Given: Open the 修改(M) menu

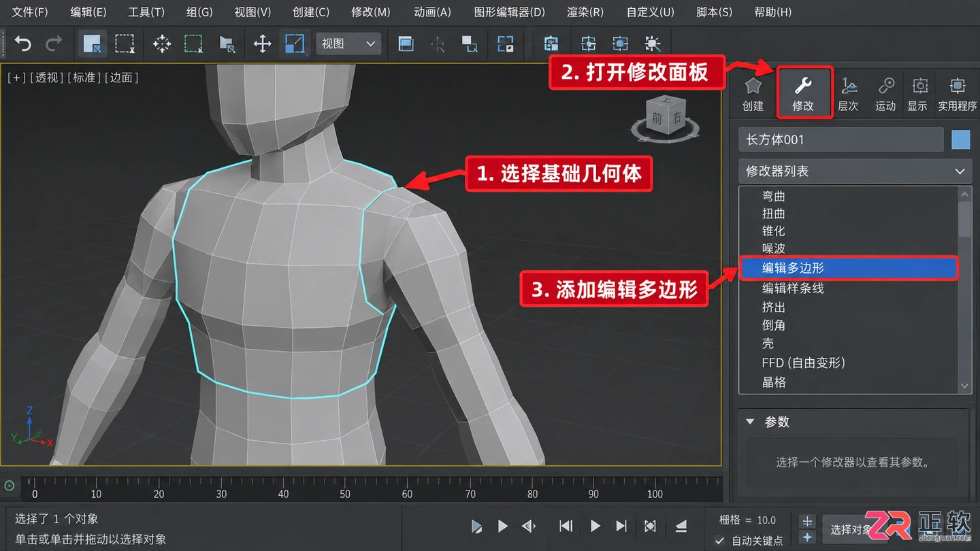Looking at the screenshot, I should point(371,12).
